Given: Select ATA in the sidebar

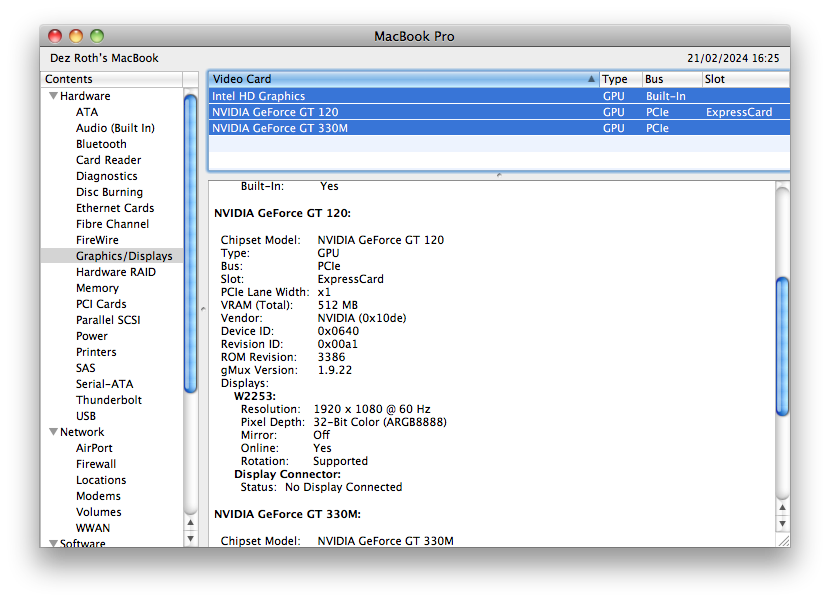Looking at the screenshot, I should click(x=87, y=112).
